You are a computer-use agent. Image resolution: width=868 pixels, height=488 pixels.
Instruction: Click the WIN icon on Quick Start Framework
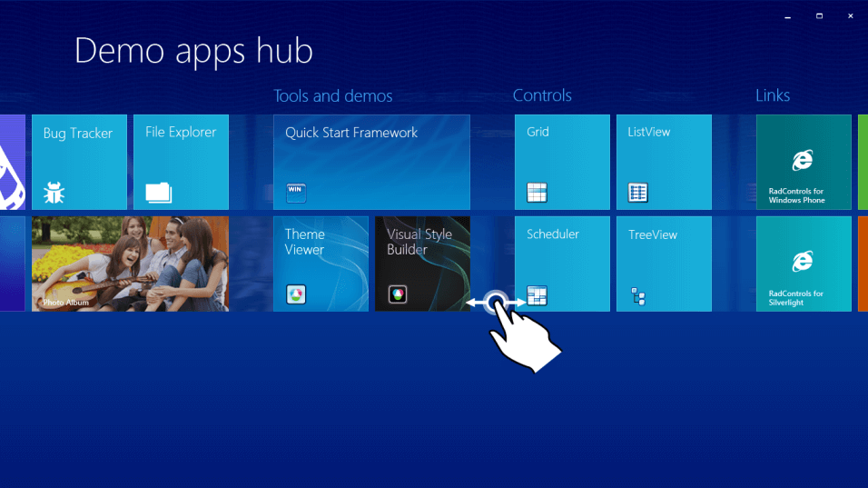(296, 193)
